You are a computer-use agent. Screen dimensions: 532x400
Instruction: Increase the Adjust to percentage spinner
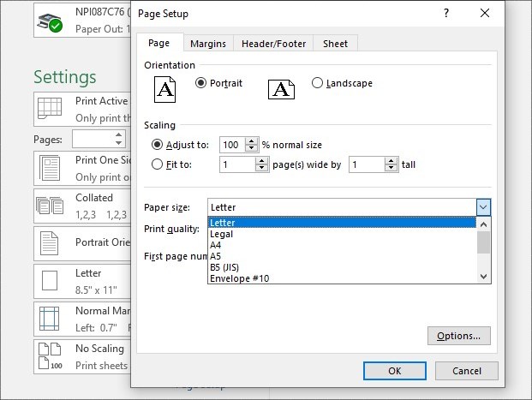click(251, 140)
